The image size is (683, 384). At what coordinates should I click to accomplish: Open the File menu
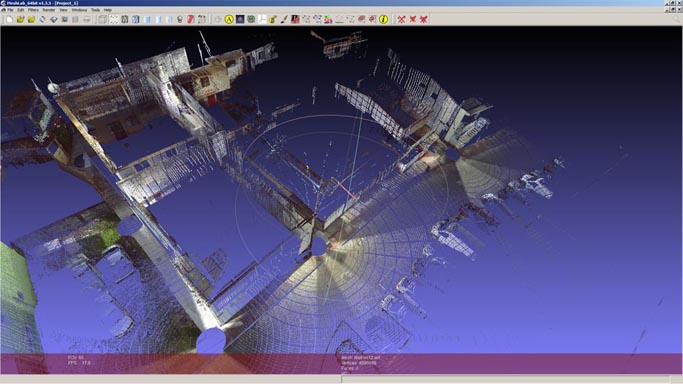[x=10, y=10]
